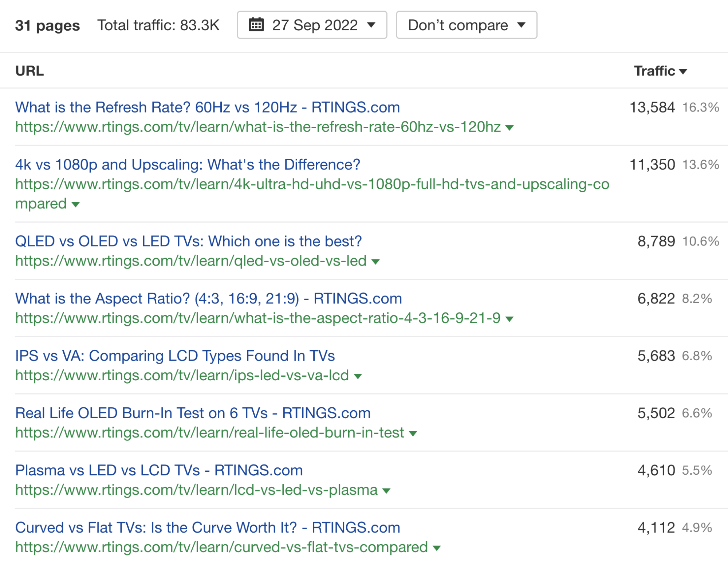Open the 4k vs 1080p and Upscaling article
This screenshot has height=565, width=728.
coord(188,164)
